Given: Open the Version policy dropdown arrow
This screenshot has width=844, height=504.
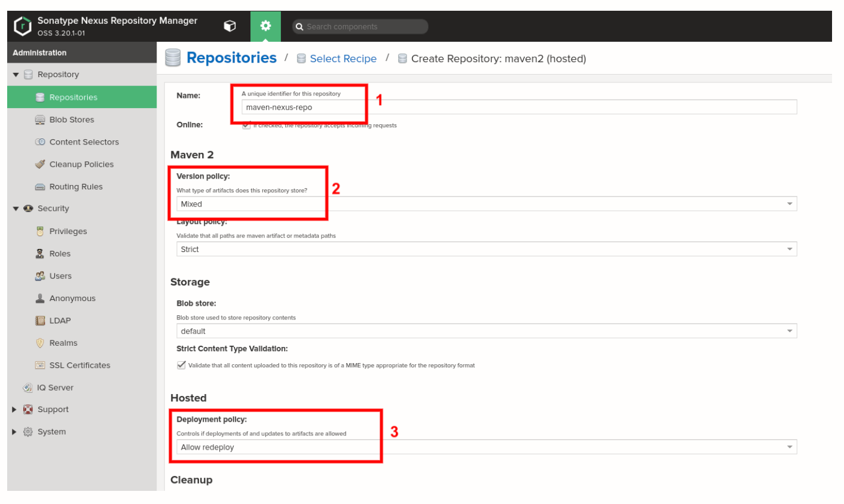Looking at the screenshot, I should [790, 204].
